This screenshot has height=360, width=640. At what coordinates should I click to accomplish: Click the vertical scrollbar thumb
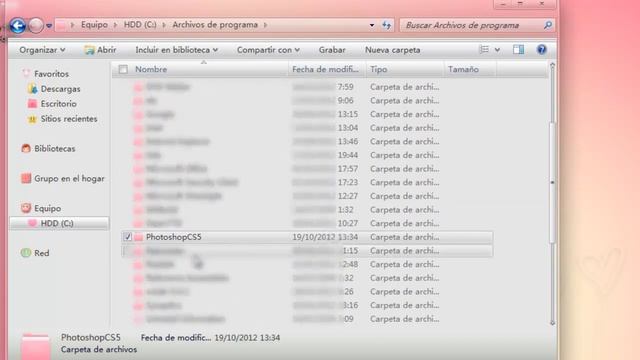(x=552, y=182)
